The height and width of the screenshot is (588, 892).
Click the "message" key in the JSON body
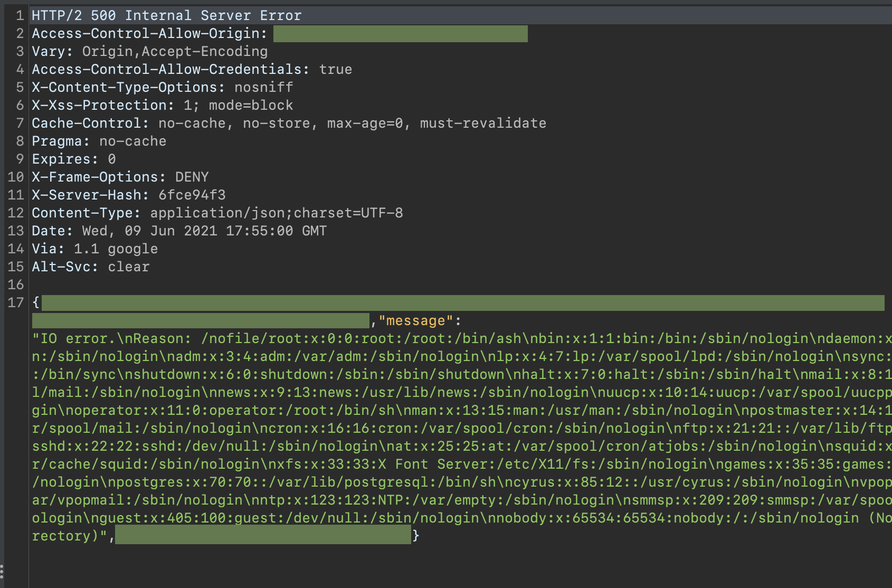pos(419,320)
